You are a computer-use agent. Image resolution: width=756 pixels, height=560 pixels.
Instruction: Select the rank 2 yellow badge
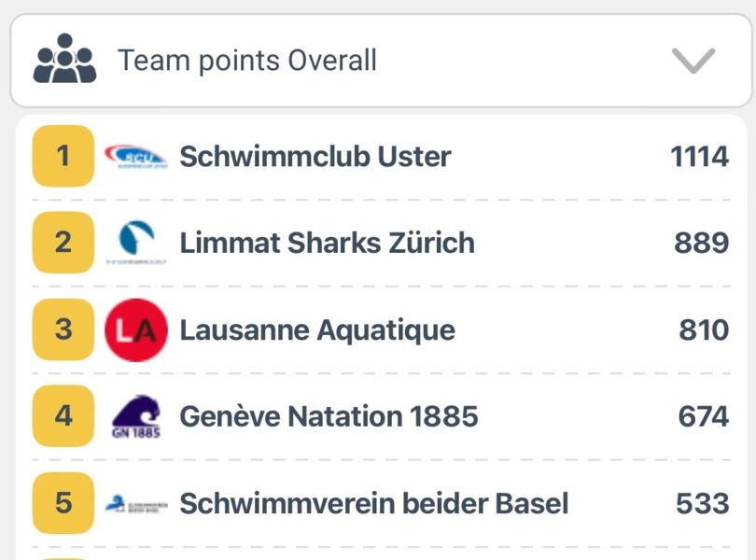click(x=63, y=243)
